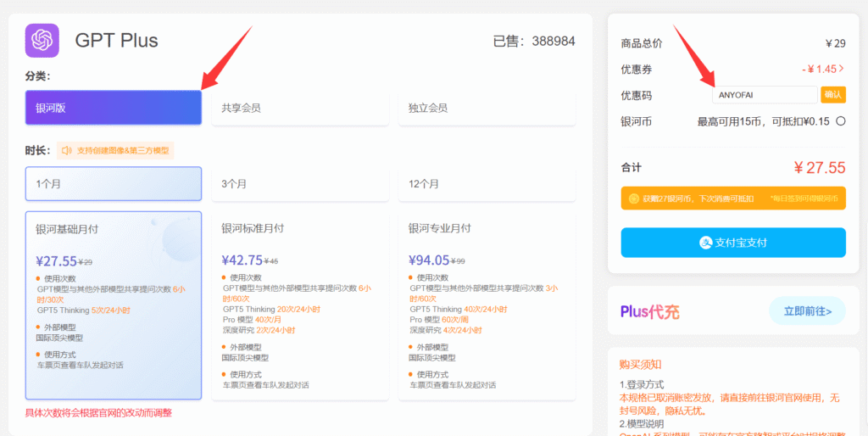Click the 购买须知 heading
The height and width of the screenshot is (436, 868).
tap(641, 365)
